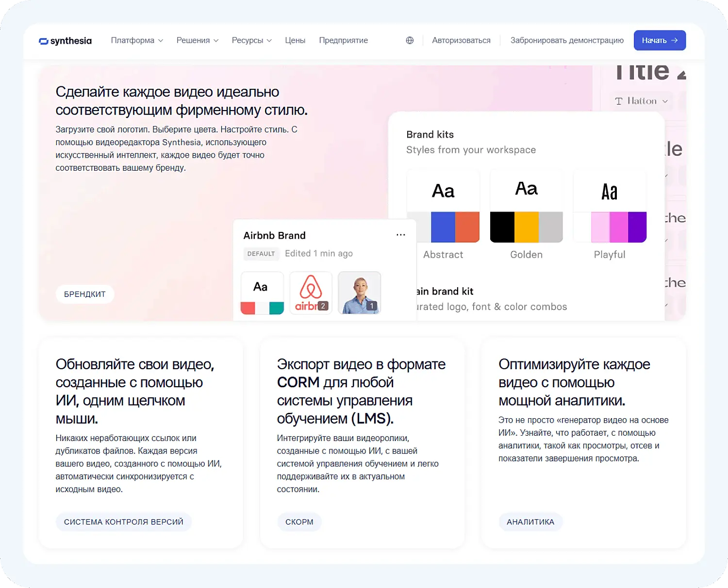Image resolution: width=728 pixels, height=588 pixels.
Task: Select the Aa font tile in Airbnb Brand card
Action: tap(262, 286)
